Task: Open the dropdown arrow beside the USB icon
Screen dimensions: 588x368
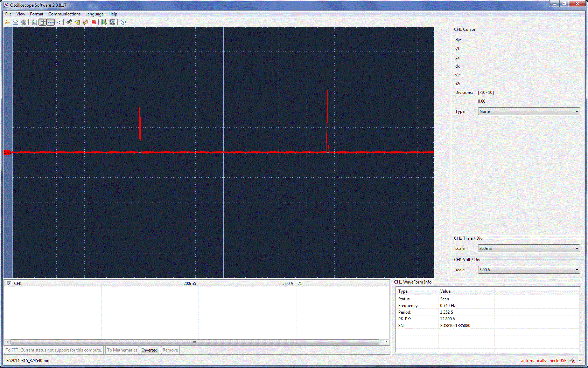Action: pyautogui.click(x=580, y=361)
